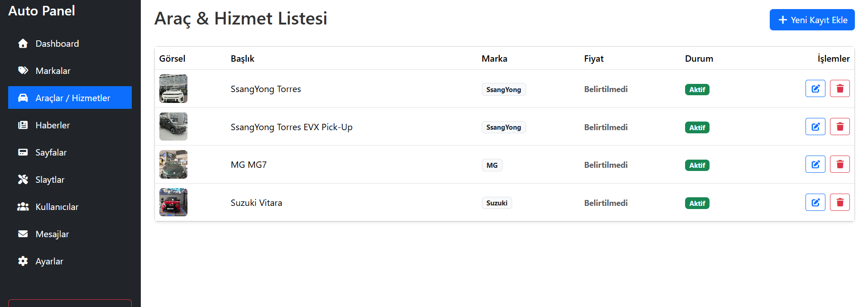The height and width of the screenshot is (307, 868).
Task: Remove the Suzuki Vitara entry
Action: [x=839, y=202]
